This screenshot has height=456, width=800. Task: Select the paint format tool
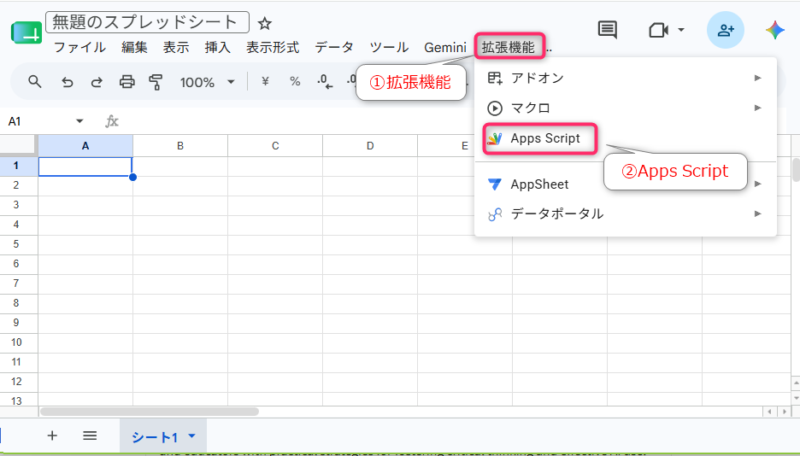156,82
